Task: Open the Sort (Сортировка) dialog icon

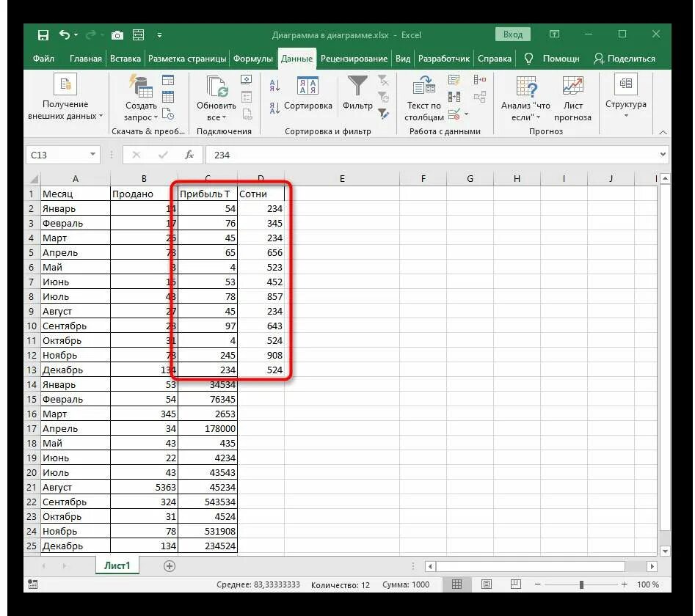Action: pos(308,86)
